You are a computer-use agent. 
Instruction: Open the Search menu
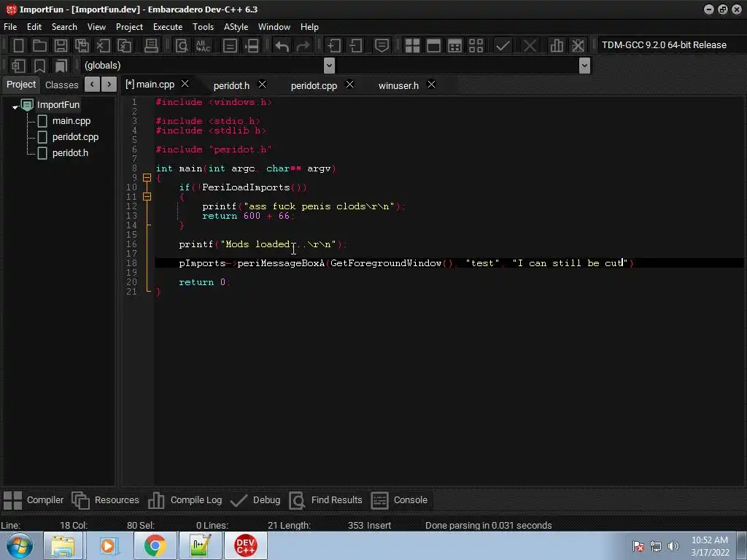click(64, 27)
